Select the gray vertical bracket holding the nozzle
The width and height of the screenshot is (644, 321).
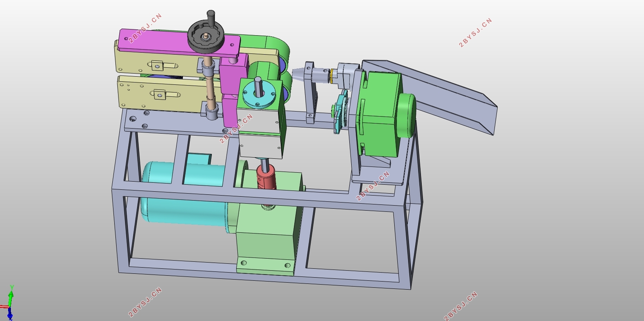(x=310, y=93)
